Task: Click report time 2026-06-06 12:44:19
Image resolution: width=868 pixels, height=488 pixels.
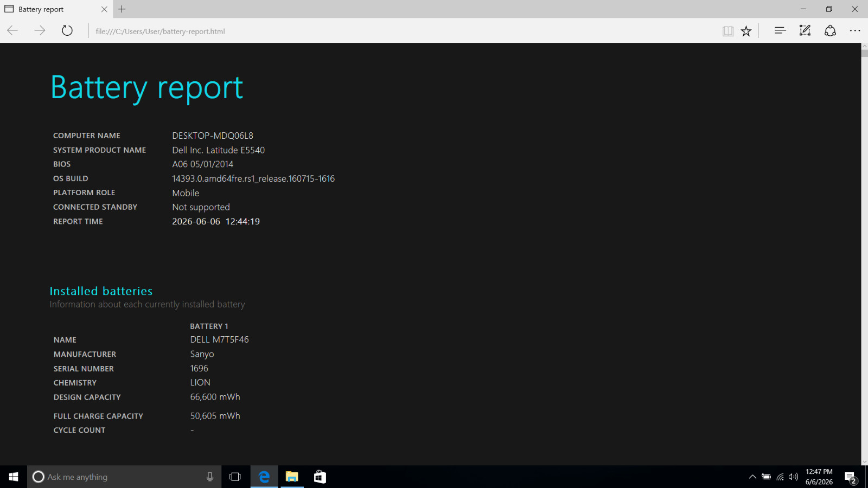Action: [x=216, y=221]
